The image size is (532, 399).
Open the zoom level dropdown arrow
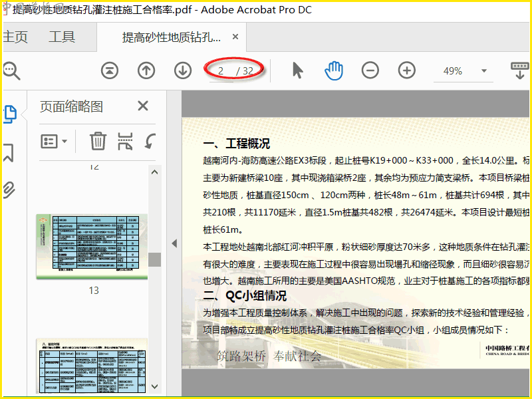tap(484, 71)
